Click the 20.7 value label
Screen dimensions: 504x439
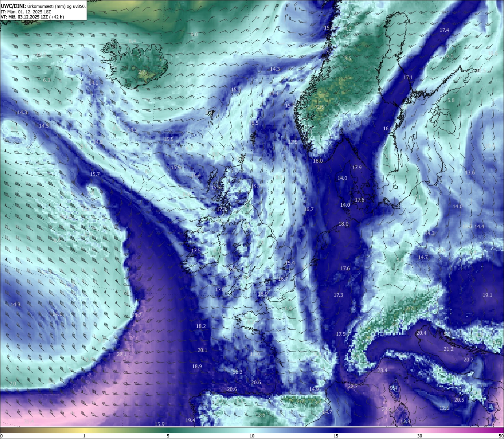(x=468, y=359)
